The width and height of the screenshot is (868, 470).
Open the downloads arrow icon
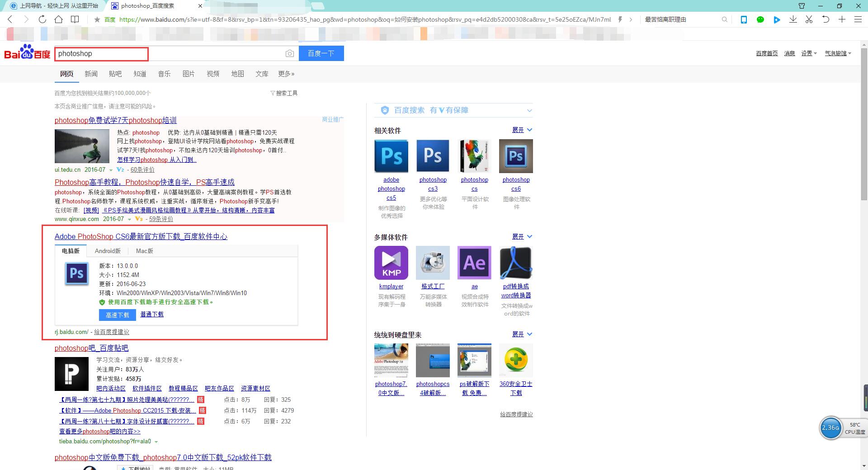793,19
